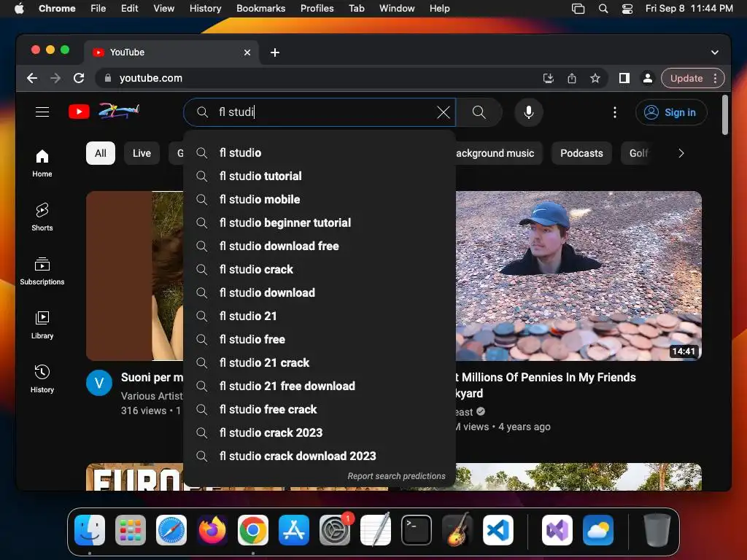Open Spotlight search in menu bar
The image size is (747, 560).
tap(603, 9)
